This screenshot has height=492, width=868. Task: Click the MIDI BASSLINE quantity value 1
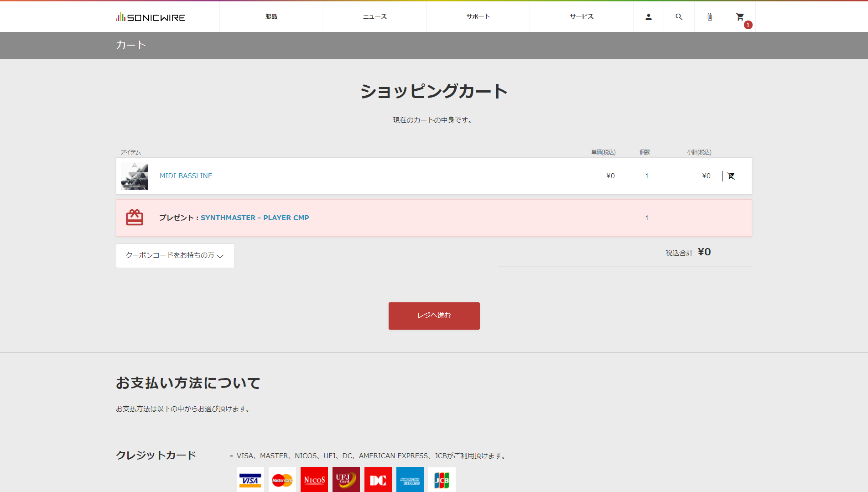pos(647,176)
